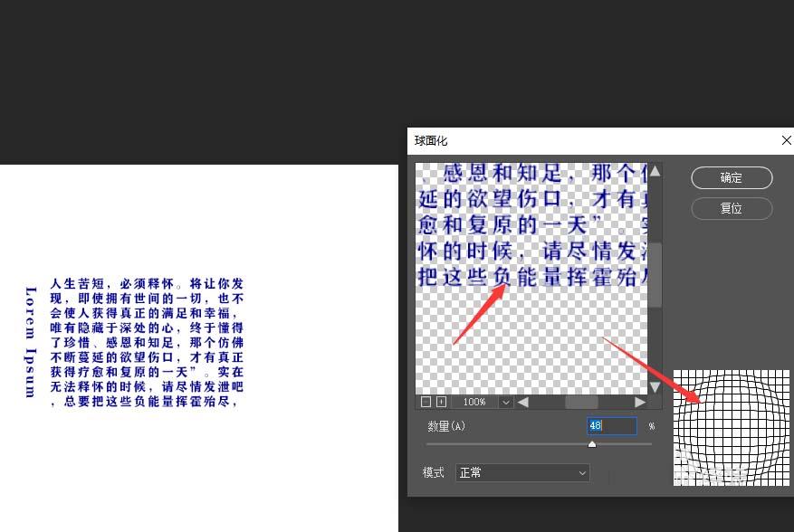The height and width of the screenshot is (532, 794).
Task: Click the vertical Lorem Ipsum text on canvas
Action: tap(31, 342)
